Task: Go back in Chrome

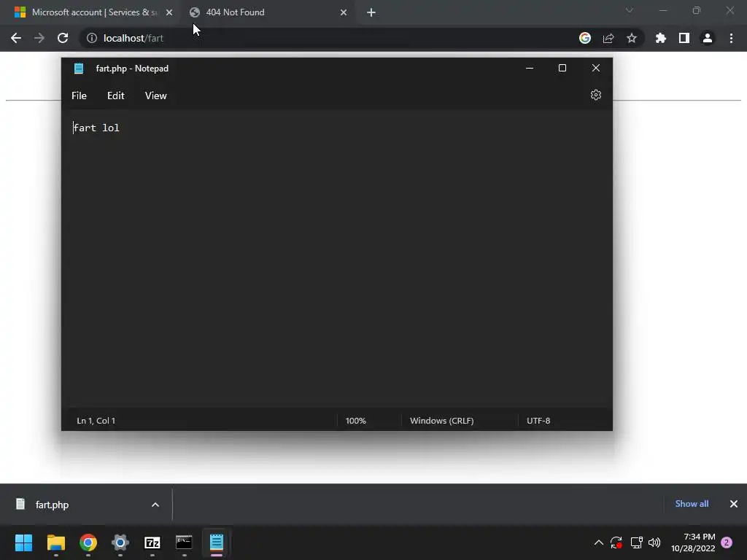Action: click(16, 38)
